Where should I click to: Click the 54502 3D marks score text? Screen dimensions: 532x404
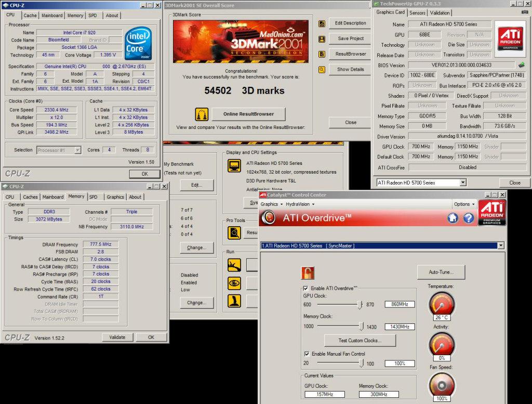(x=244, y=90)
